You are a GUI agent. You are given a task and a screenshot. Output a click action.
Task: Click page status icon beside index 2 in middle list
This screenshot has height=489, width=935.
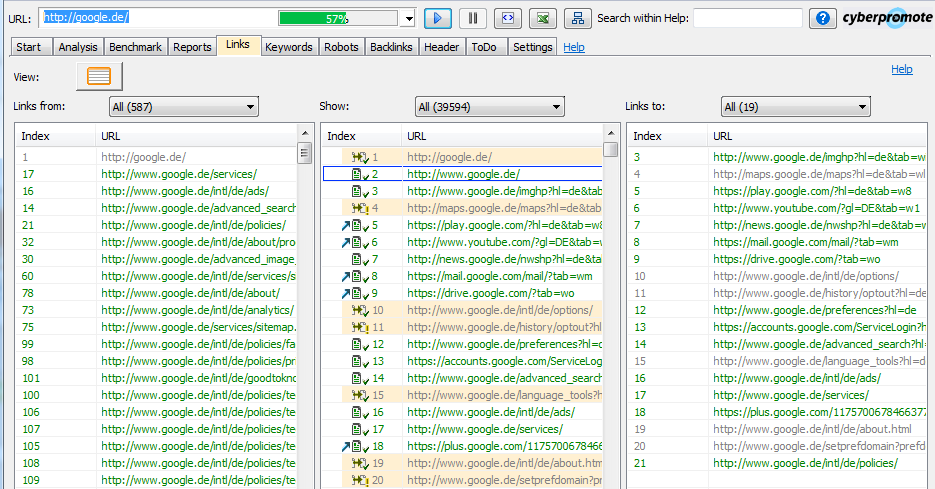click(x=360, y=174)
